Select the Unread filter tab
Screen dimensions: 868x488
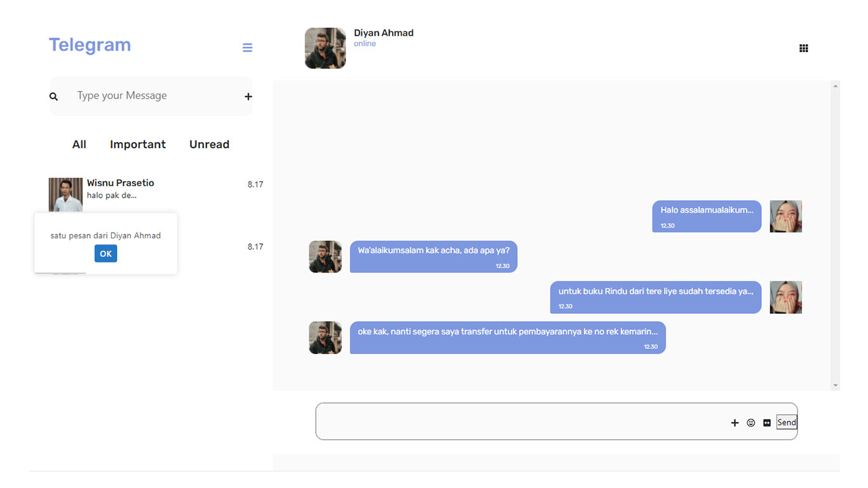[209, 144]
